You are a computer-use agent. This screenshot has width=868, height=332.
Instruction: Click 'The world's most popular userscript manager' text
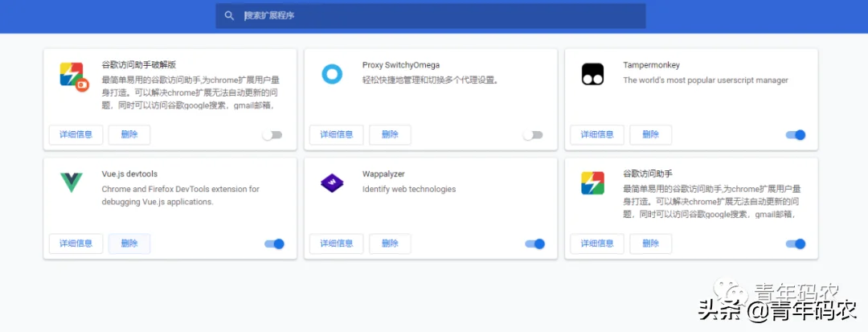pyautogui.click(x=706, y=80)
